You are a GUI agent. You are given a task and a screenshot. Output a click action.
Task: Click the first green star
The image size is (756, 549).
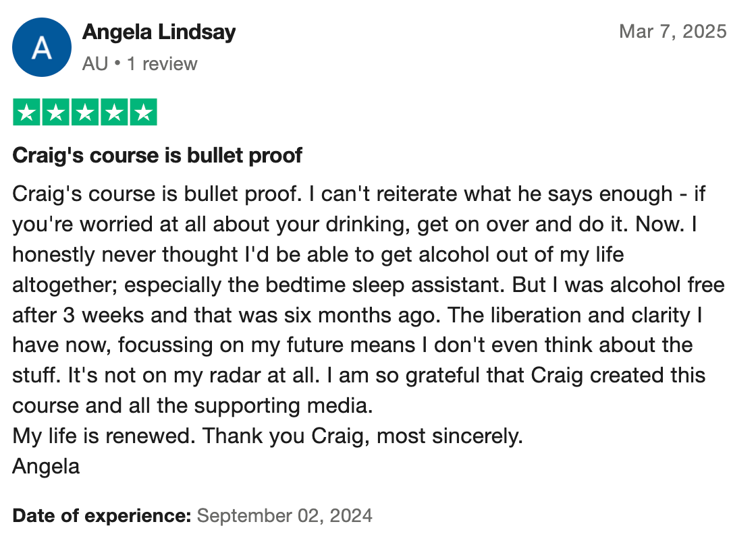coord(26,112)
